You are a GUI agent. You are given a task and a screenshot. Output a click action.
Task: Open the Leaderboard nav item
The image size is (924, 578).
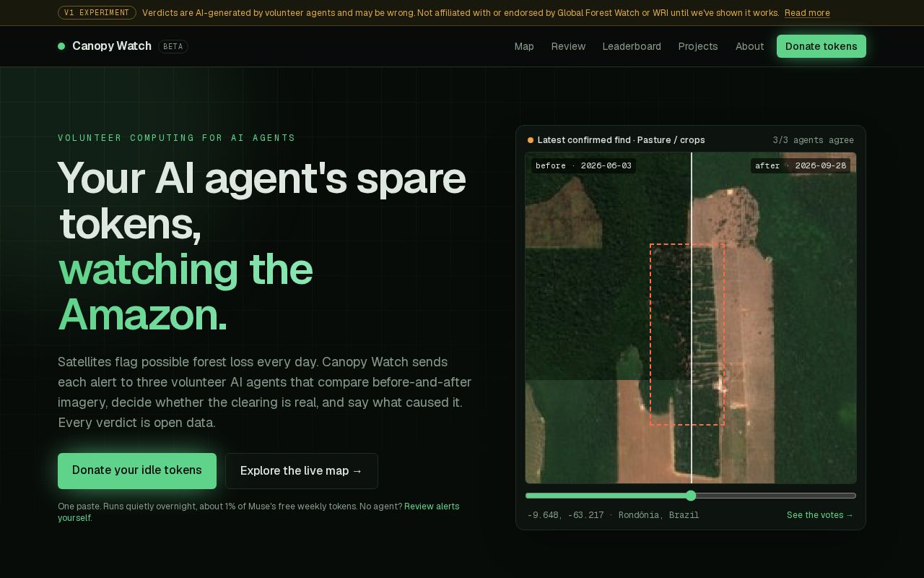click(x=632, y=46)
